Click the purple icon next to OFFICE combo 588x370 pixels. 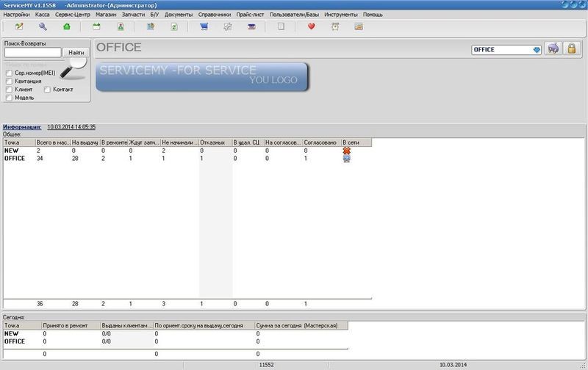(553, 48)
